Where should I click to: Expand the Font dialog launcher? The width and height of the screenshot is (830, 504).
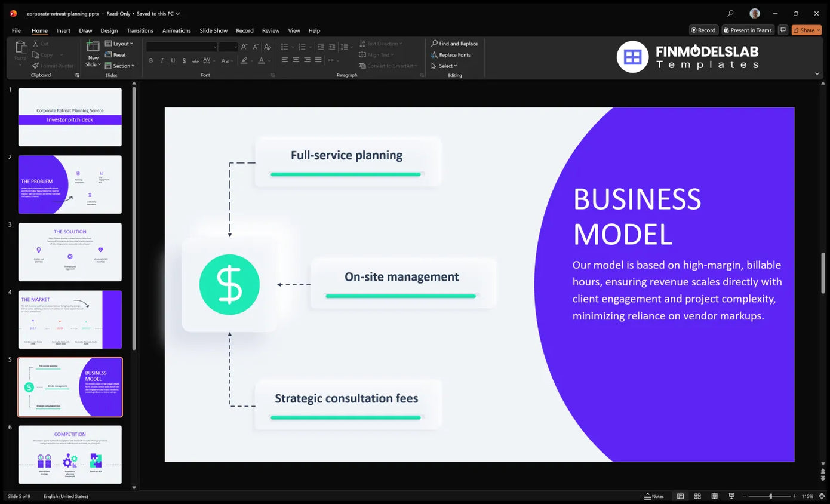[273, 75]
